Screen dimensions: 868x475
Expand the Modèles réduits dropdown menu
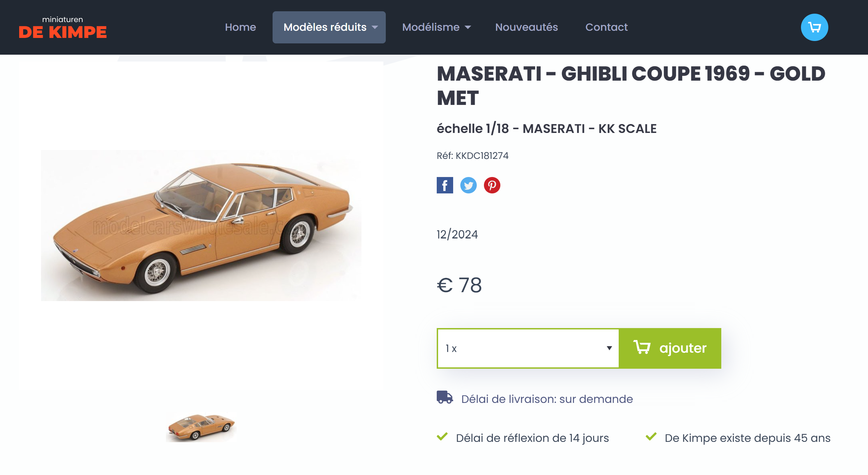[329, 27]
